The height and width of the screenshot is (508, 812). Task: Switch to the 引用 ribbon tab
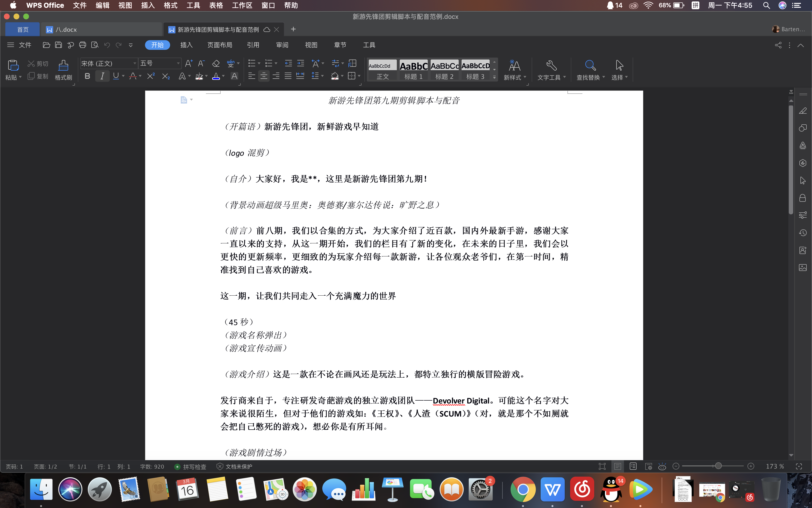pyautogui.click(x=253, y=45)
